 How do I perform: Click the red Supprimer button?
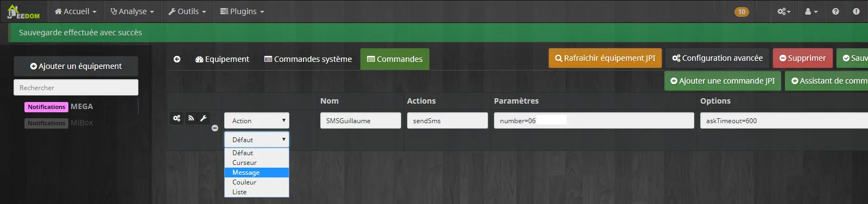802,58
